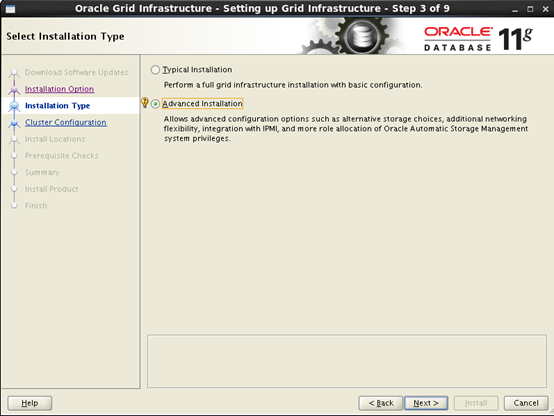The width and height of the screenshot is (554, 416).
Task: Click the Installation Type step marker icon
Action: (14, 106)
